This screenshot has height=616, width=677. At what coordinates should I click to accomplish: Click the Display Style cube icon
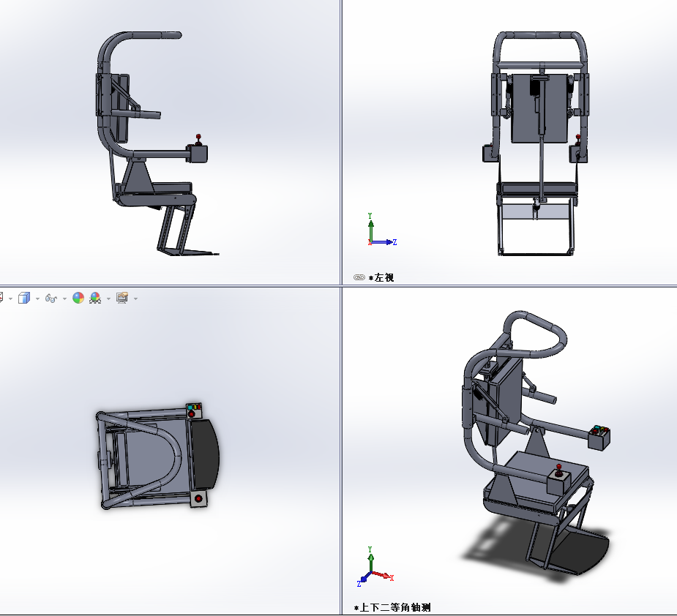(24, 298)
